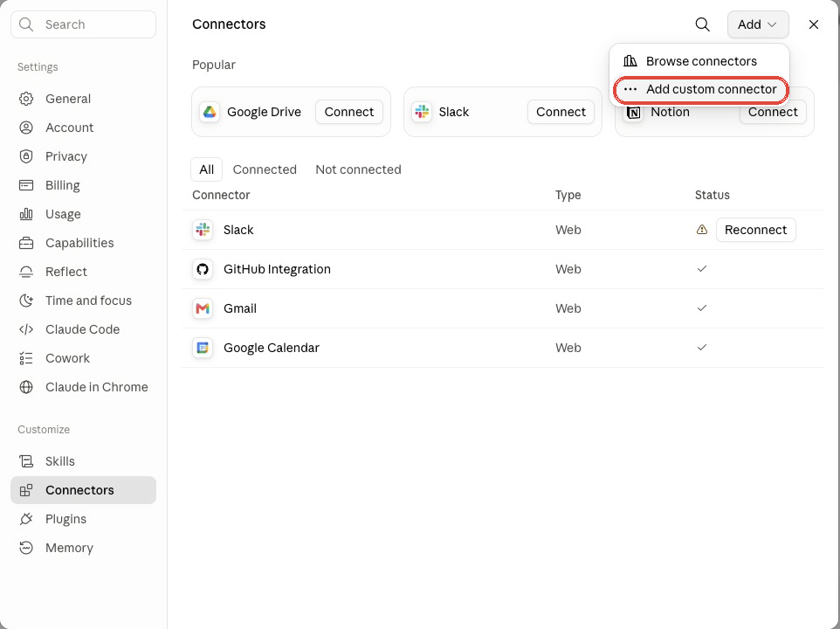This screenshot has height=629, width=840.
Task: Click the Plugins plug icon
Action: 25,519
